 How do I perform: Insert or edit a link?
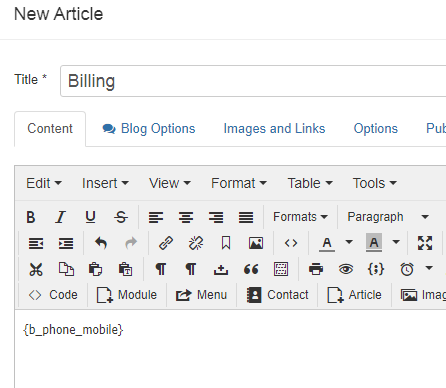(166, 243)
